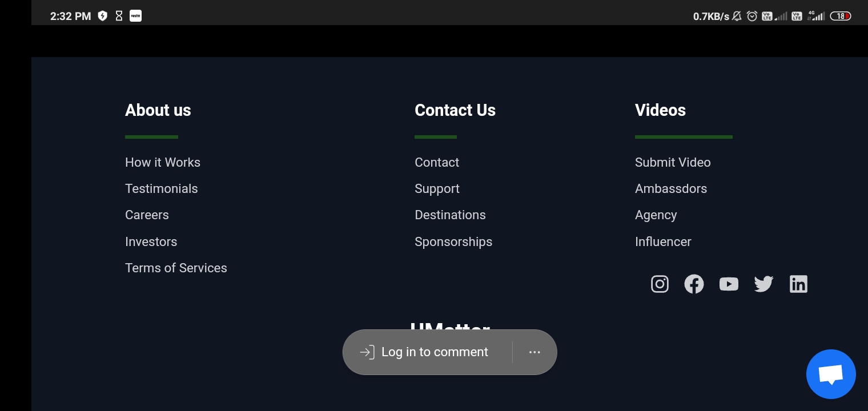Open the LinkedIn page icon

[798, 284]
